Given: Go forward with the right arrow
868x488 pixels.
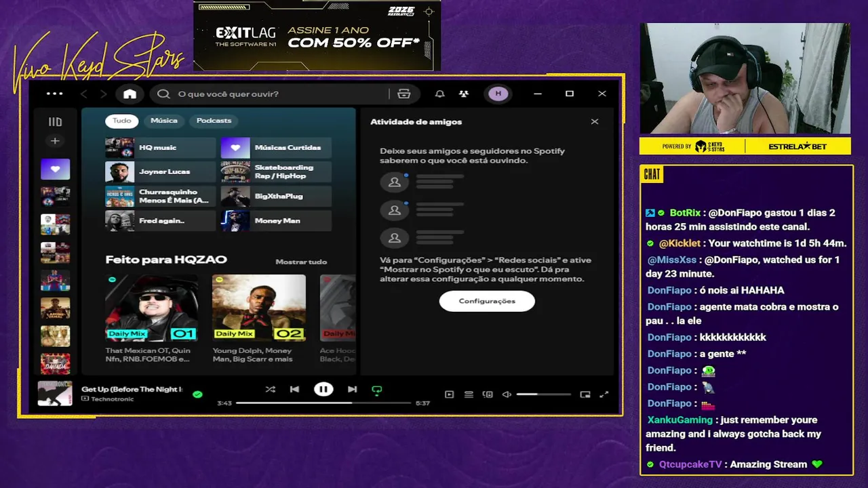Looking at the screenshot, I should (x=103, y=94).
